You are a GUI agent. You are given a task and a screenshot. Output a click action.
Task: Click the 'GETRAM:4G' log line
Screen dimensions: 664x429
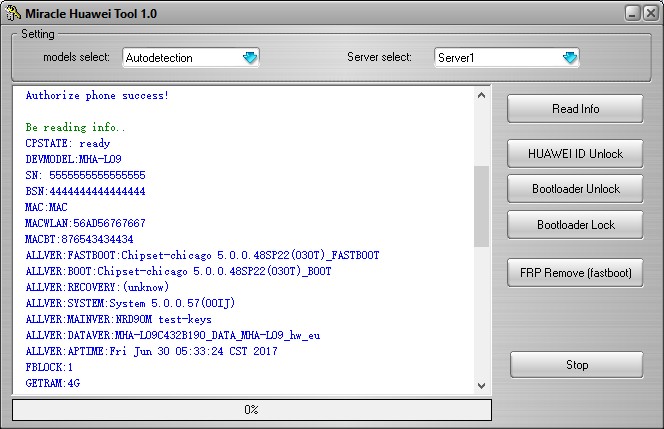point(53,383)
